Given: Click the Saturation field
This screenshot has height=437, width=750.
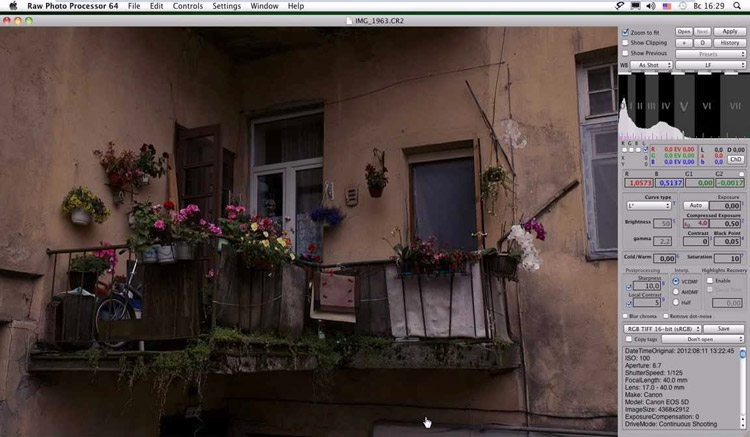Looking at the screenshot, I should (727, 258).
